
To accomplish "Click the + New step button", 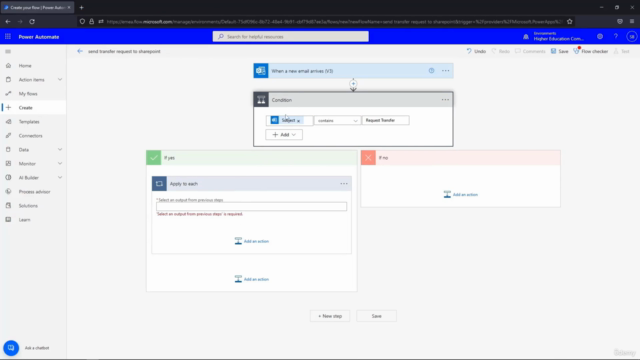I will pyautogui.click(x=330, y=316).
